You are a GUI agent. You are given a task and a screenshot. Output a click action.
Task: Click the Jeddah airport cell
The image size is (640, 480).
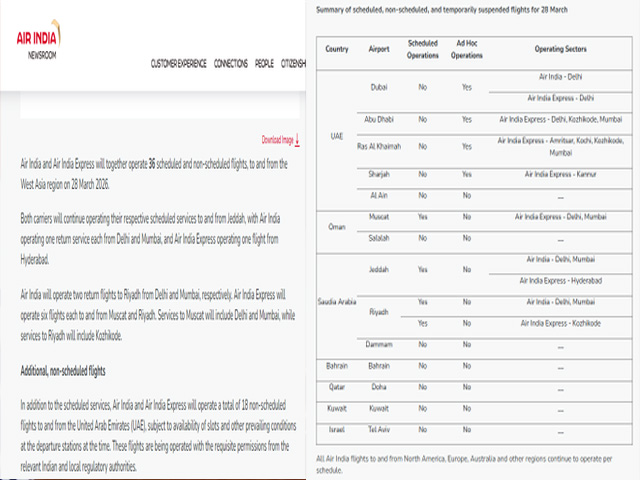point(379,270)
